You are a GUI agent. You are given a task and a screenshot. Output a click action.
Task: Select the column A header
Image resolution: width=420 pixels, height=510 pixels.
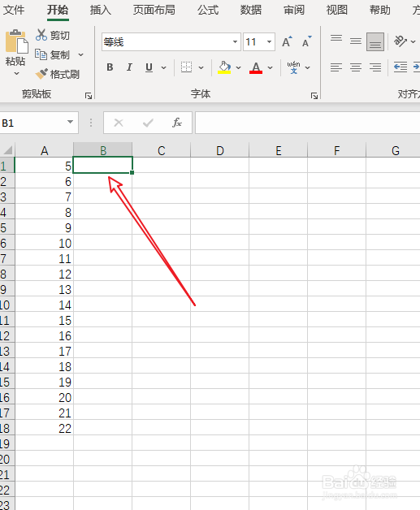(44, 150)
